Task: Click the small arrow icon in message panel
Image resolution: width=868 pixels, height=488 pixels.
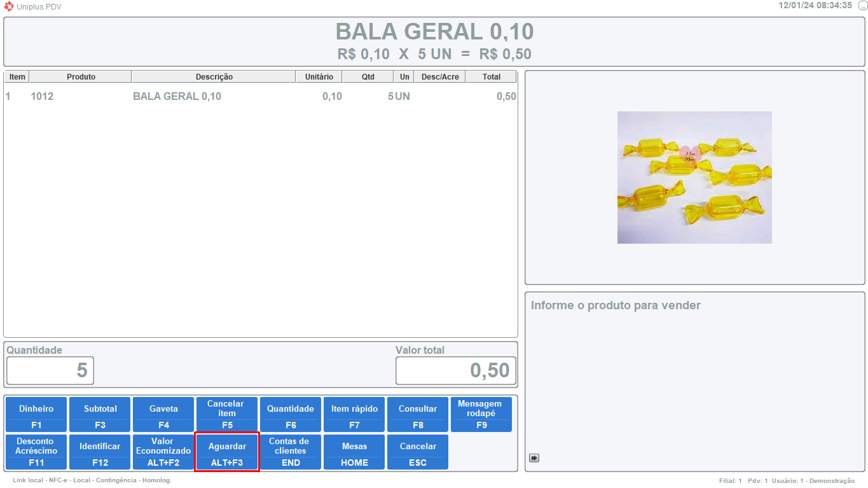Action: pos(534,457)
